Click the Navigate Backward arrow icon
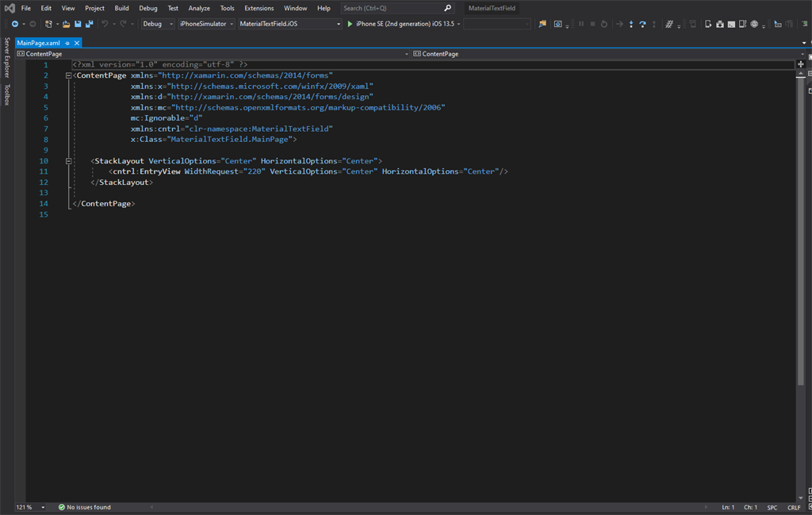Viewport: 812px width, 515px height. 15,24
